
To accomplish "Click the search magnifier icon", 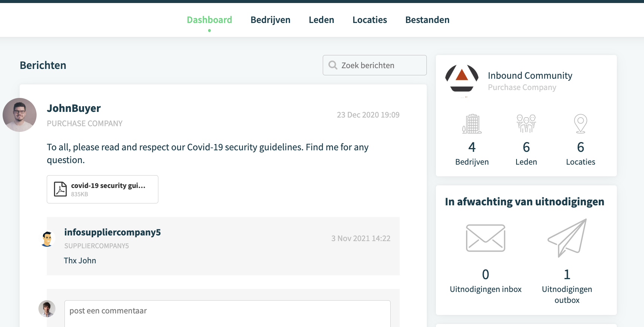I will pyautogui.click(x=333, y=65).
